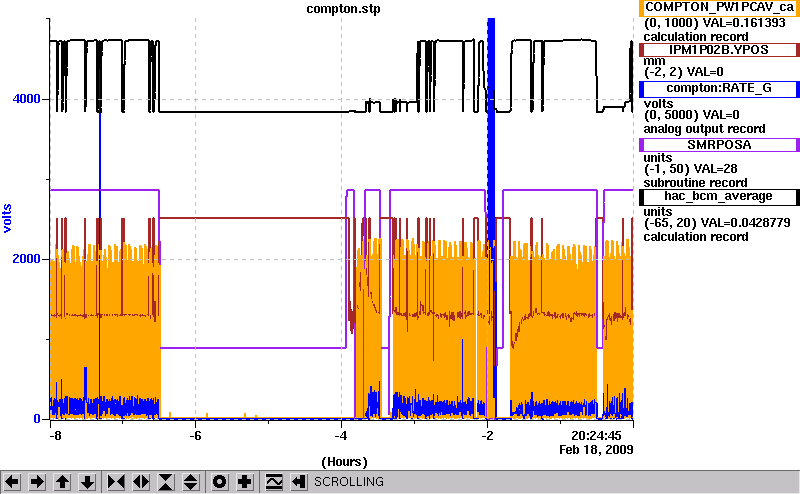Screen dimensions: 800x494
Task: Click the volts y-axis label
Action: 7,218
